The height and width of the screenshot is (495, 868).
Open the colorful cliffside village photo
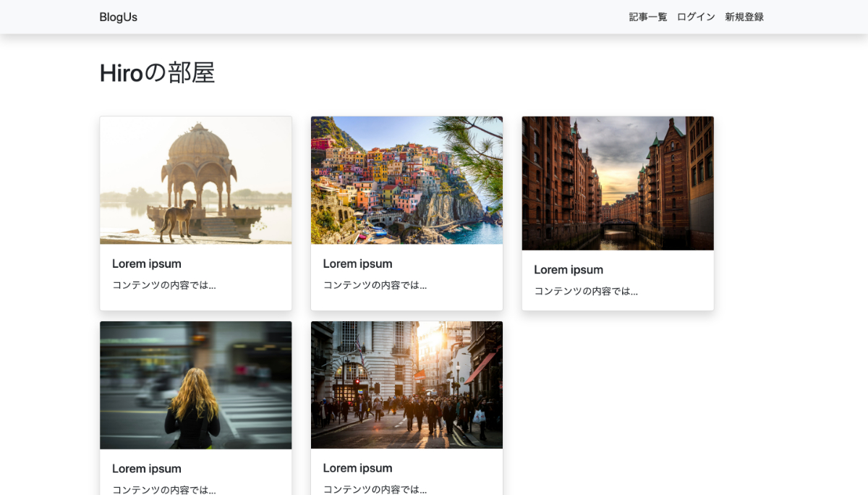tap(407, 180)
